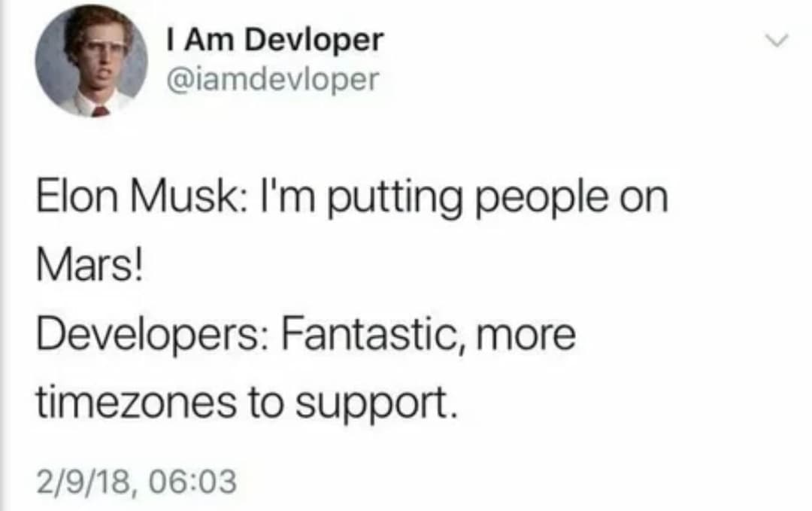Click the I Am Devloper profile avatar
Viewport: 812px width, 511px height.
click(91, 61)
